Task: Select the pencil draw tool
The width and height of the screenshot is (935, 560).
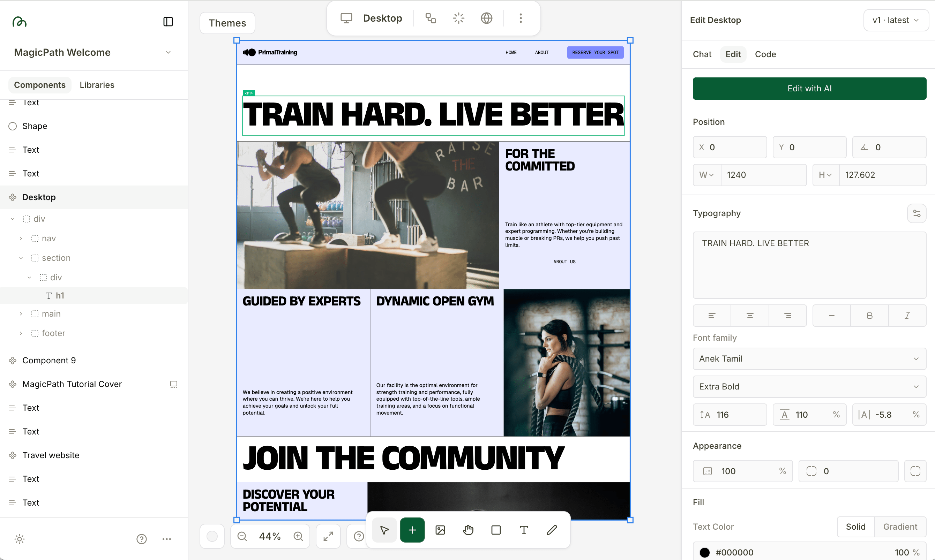Action: point(552,530)
